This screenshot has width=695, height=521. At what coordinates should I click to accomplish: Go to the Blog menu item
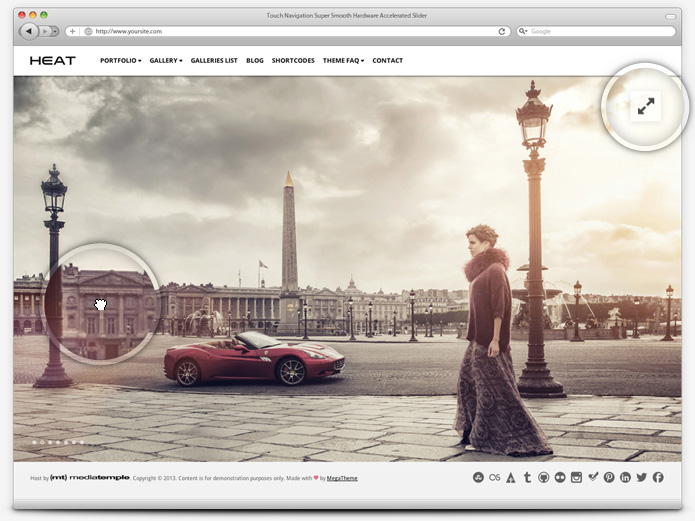[255, 61]
